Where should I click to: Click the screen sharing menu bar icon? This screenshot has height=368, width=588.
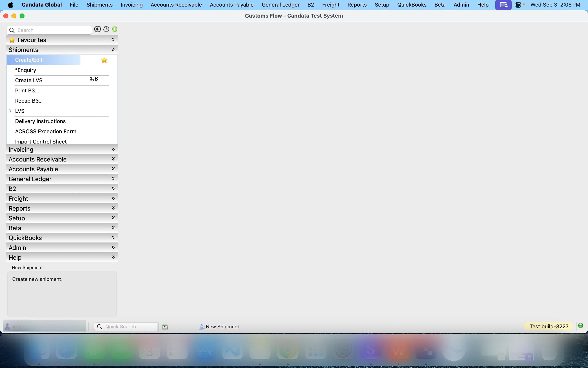(x=503, y=5)
